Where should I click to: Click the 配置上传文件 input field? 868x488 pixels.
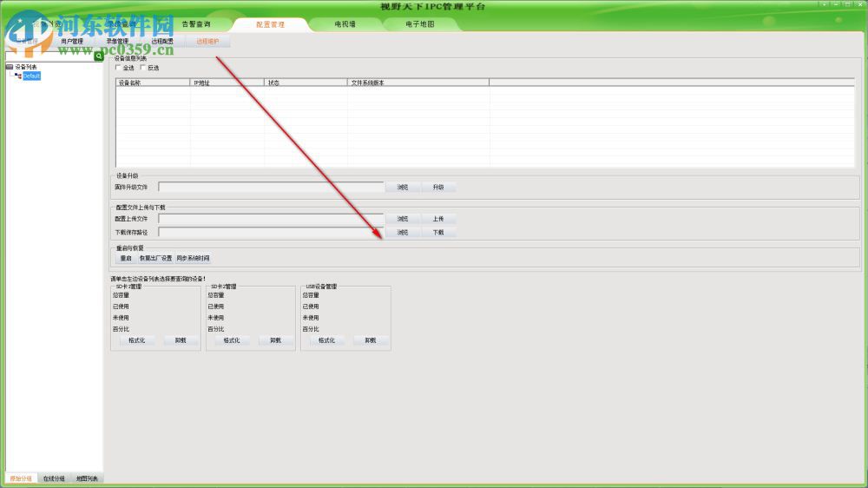click(x=271, y=219)
